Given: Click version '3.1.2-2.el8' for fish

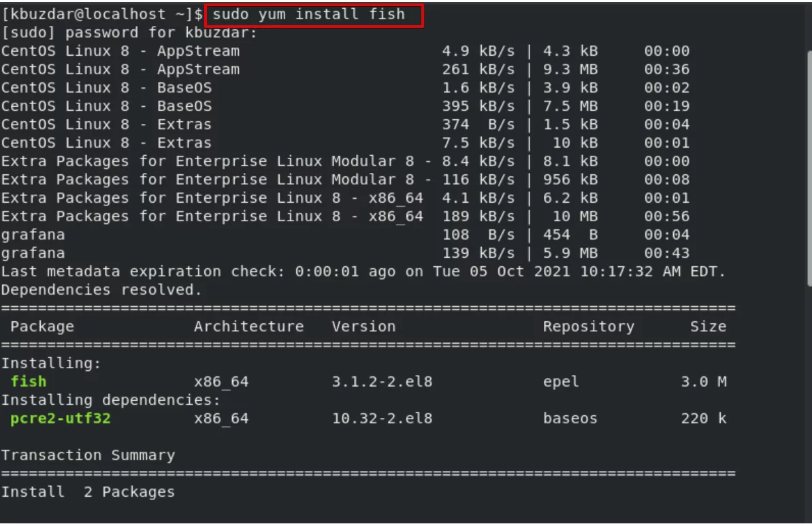Looking at the screenshot, I should pos(383,382).
